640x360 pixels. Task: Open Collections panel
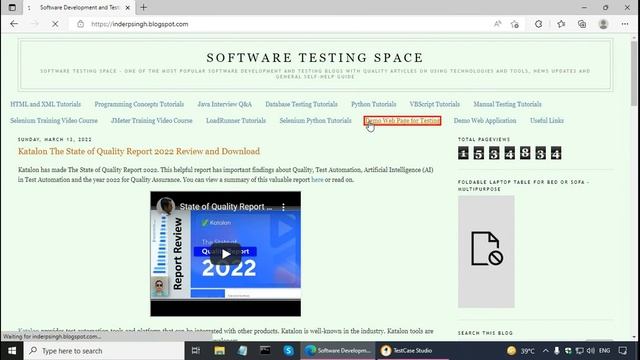(582, 24)
